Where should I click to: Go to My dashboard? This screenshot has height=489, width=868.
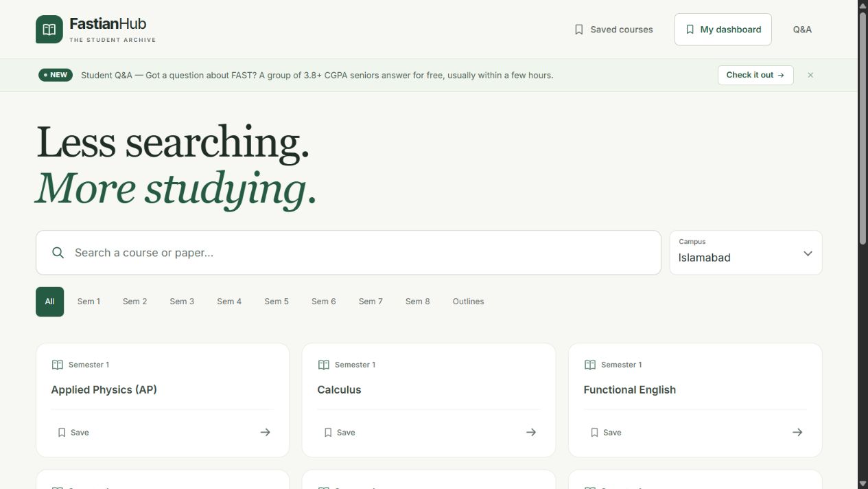[723, 30]
